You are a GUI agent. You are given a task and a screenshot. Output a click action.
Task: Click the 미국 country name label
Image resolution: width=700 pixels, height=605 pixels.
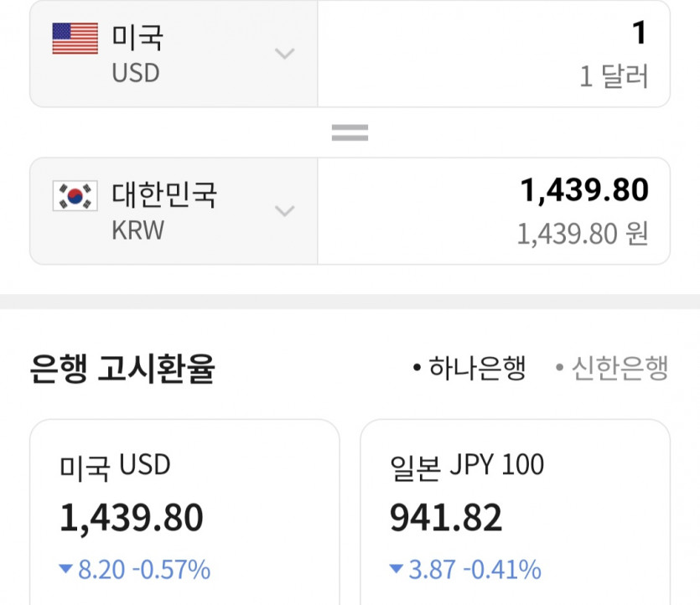coord(137,38)
